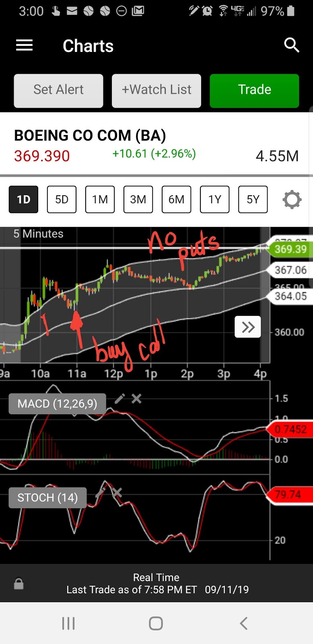
Task: Tap the double-arrow chart scroll button
Action: click(x=248, y=327)
